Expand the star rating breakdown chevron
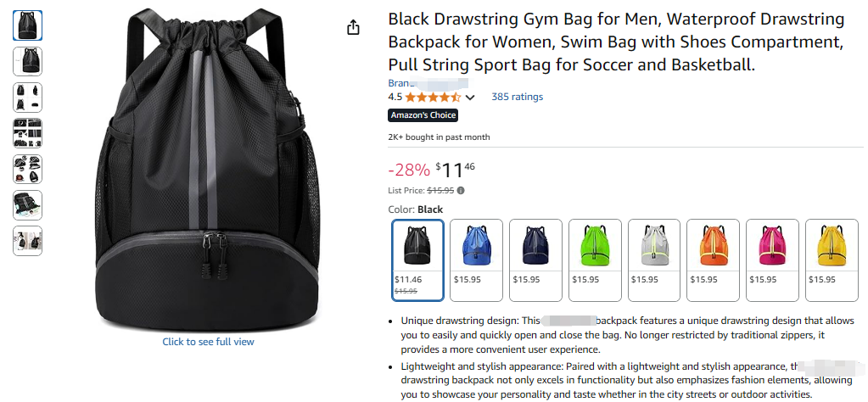Screen dimensions: 868x402 coord(470,98)
